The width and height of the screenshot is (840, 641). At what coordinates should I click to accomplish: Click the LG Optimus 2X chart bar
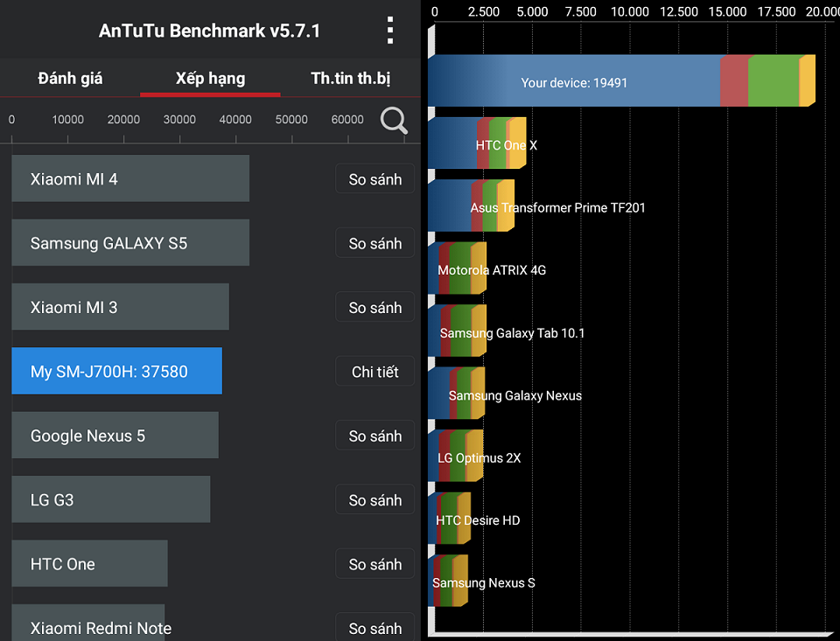456,456
